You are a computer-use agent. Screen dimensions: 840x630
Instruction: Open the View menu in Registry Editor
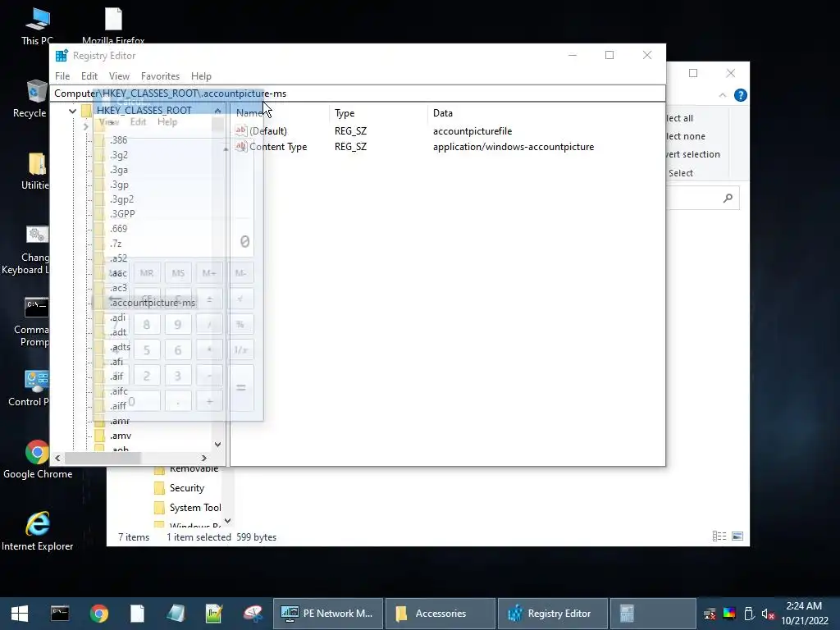click(x=119, y=76)
